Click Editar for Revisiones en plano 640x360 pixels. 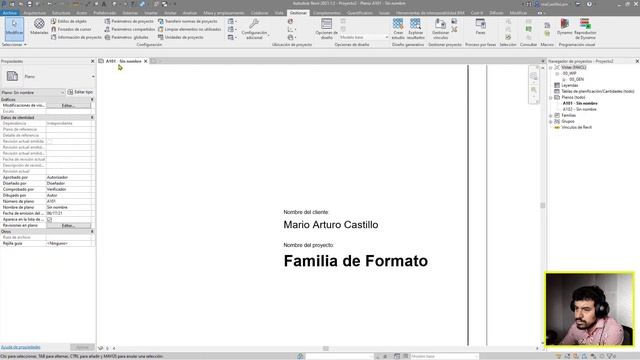pos(68,226)
